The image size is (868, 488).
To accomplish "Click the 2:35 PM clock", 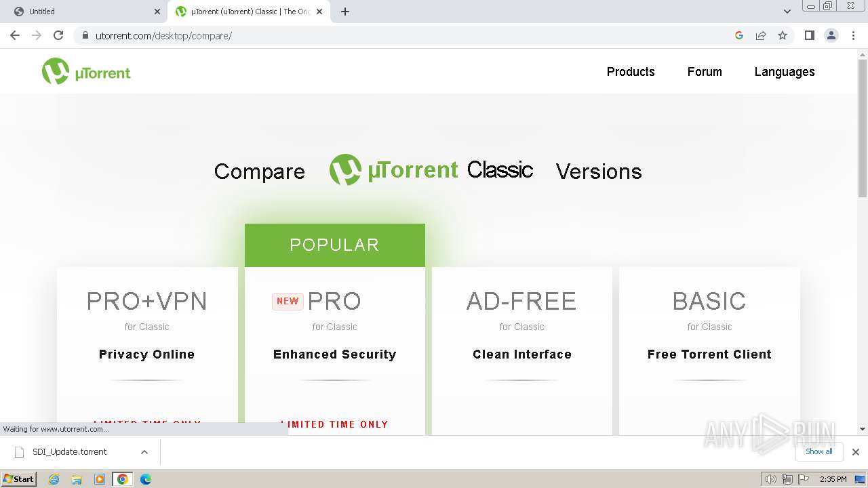I will (833, 479).
